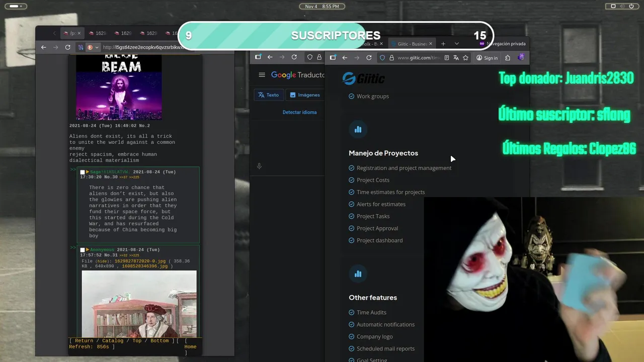Open Google Traductor hamburger main menu
This screenshot has width=644, height=362.
262,75
